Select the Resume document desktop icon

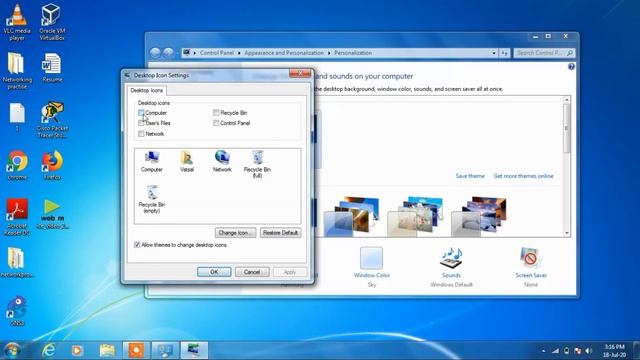52,68
